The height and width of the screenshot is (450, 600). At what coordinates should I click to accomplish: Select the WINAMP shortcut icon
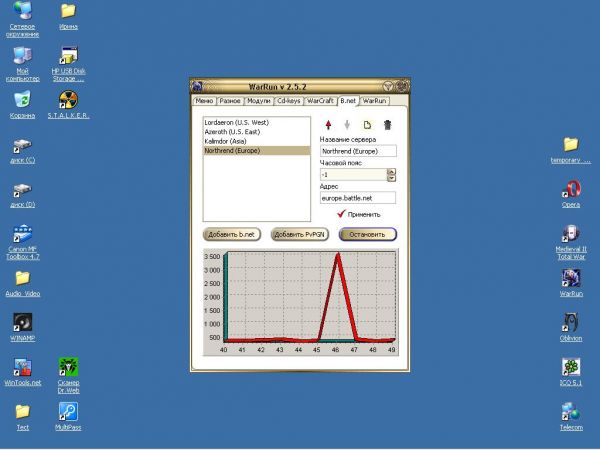click(23, 327)
